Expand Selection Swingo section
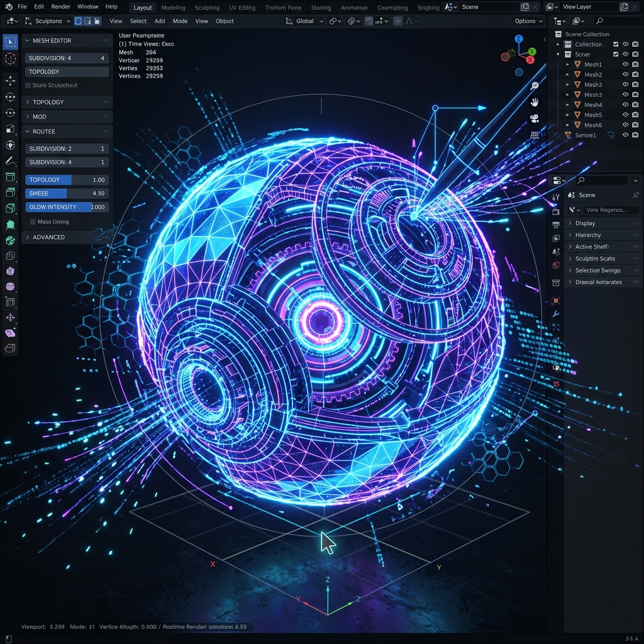 [602, 270]
